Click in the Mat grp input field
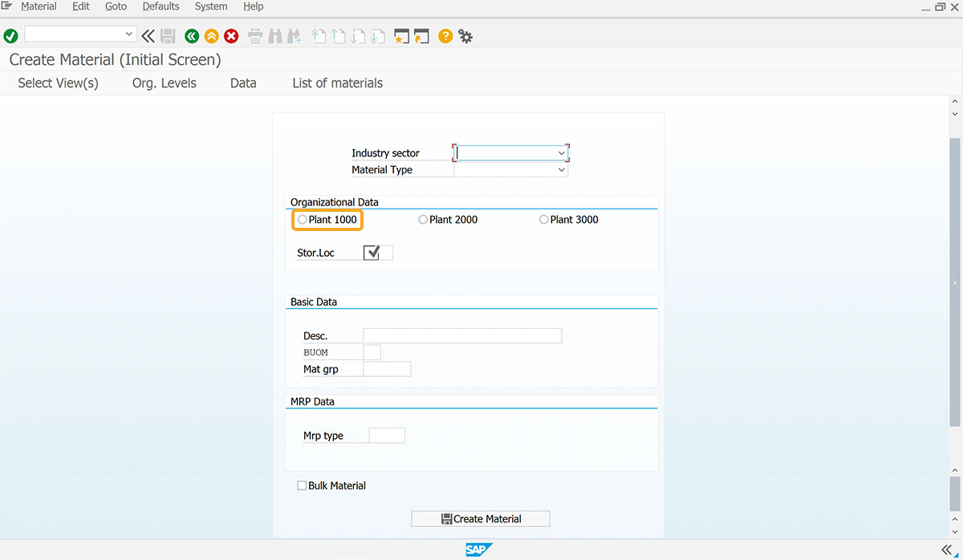Screen dimensions: 963x560 tap(387, 369)
